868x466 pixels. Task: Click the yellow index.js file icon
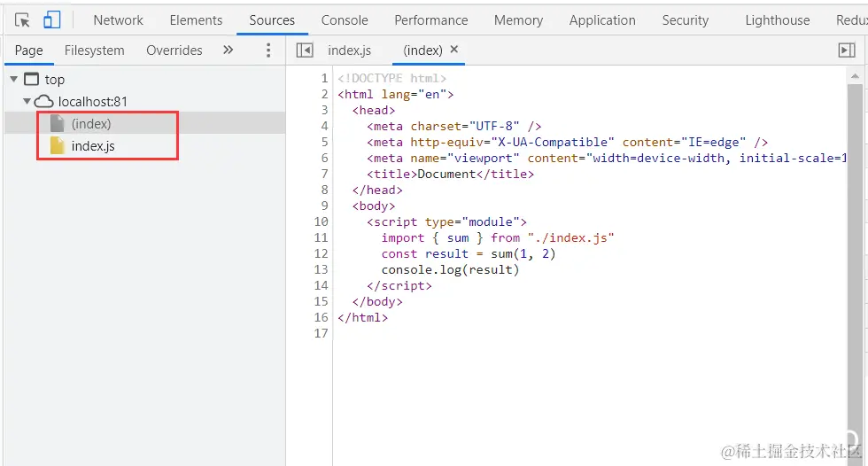(57, 145)
